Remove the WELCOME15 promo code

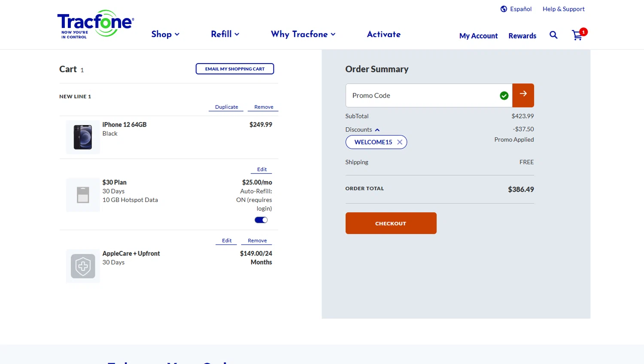point(400,142)
